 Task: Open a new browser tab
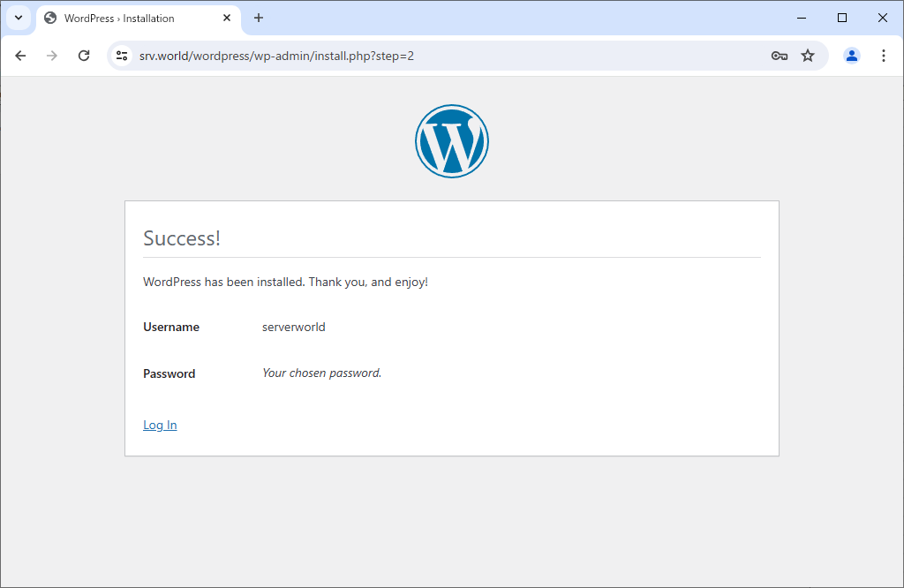[259, 18]
